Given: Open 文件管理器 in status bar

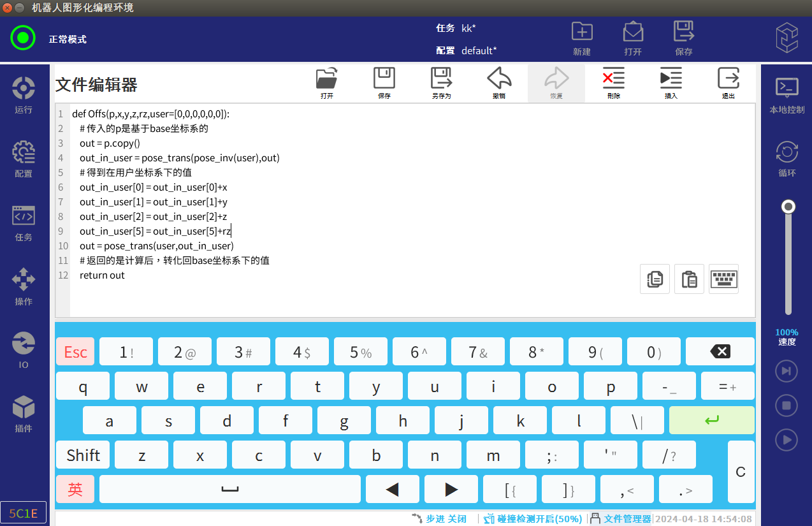Looking at the screenshot, I should [x=621, y=519].
